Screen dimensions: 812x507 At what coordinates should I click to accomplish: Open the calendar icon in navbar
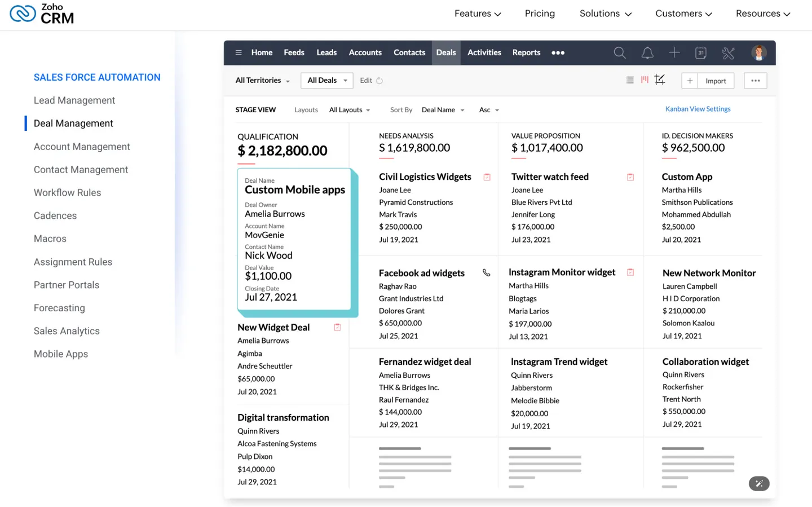tap(701, 52)
